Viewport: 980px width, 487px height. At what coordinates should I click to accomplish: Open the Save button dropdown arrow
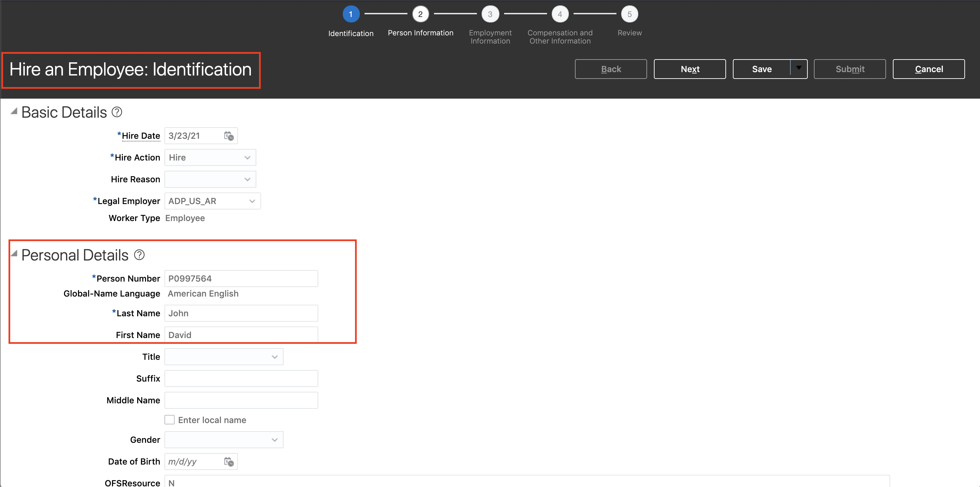click(799, 68)
